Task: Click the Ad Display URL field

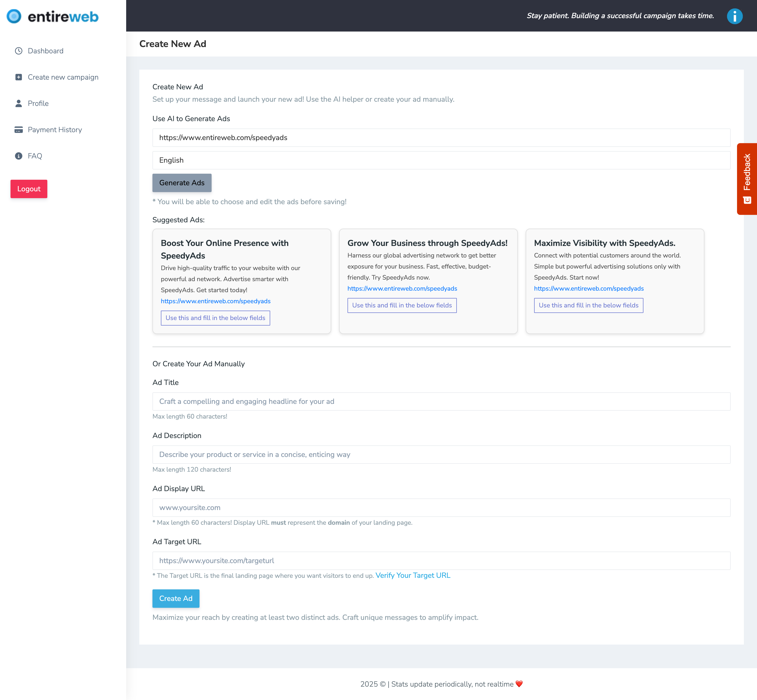Action: [x=441, y=508]
